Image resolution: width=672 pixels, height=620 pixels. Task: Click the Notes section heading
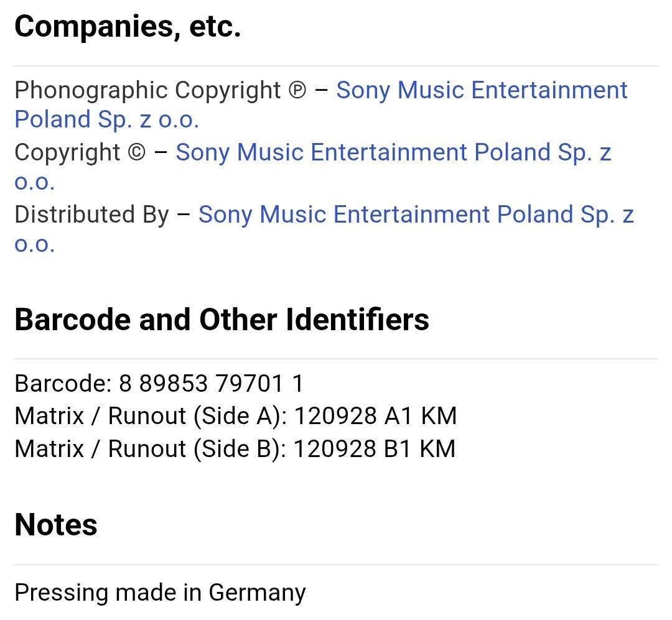point(56,525)
